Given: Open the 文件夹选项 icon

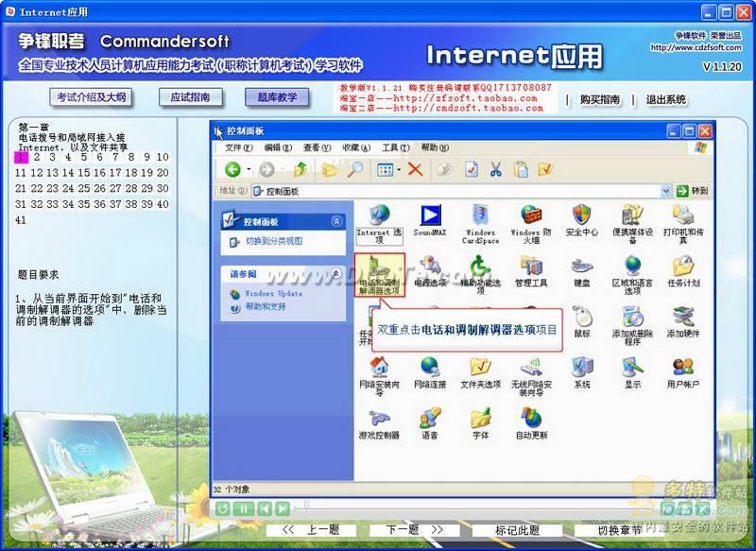Looking at the screenshot, I should (480, 373).
